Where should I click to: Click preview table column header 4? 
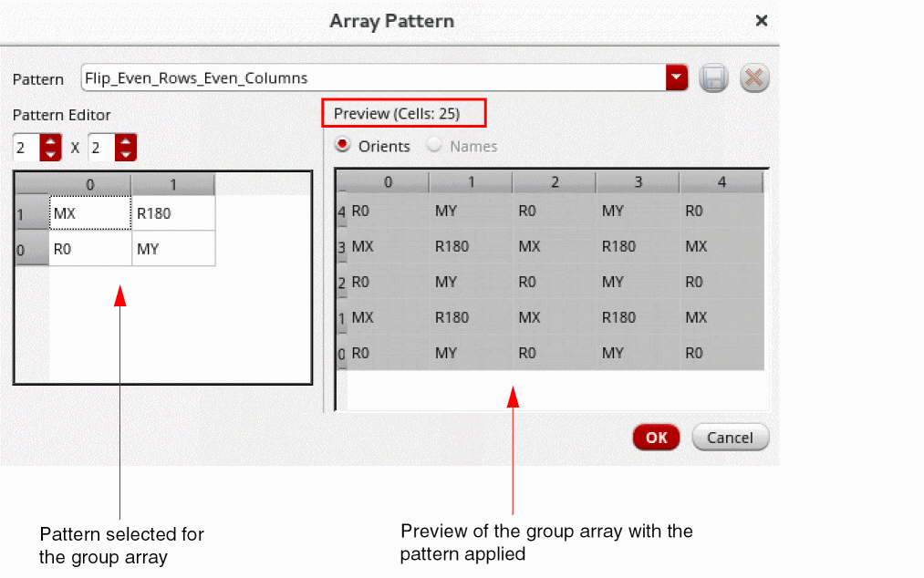click(x=721, y=182)
